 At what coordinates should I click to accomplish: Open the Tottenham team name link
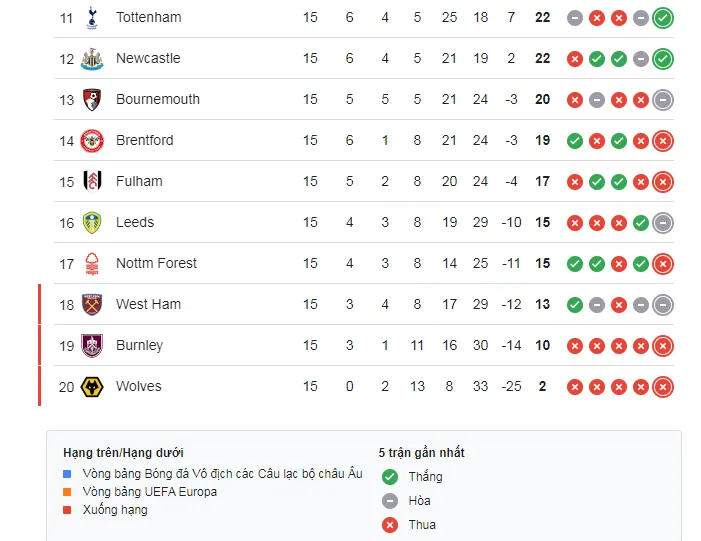tap(148, 17)
